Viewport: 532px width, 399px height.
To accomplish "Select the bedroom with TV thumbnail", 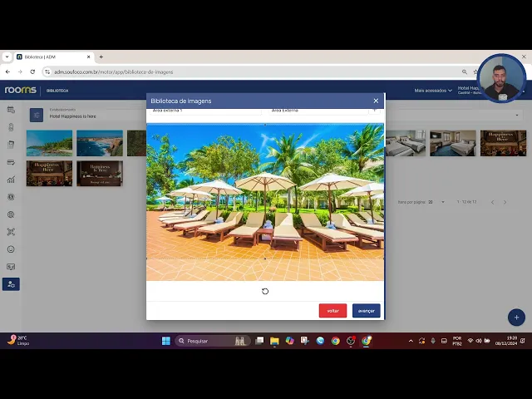I will click(453, 143).
